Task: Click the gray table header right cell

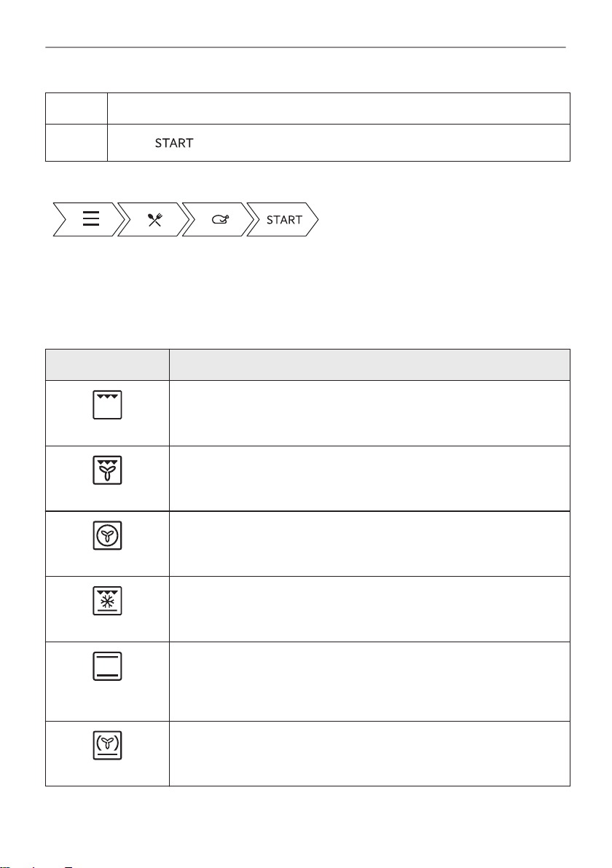Action: (x=369, y=365)
